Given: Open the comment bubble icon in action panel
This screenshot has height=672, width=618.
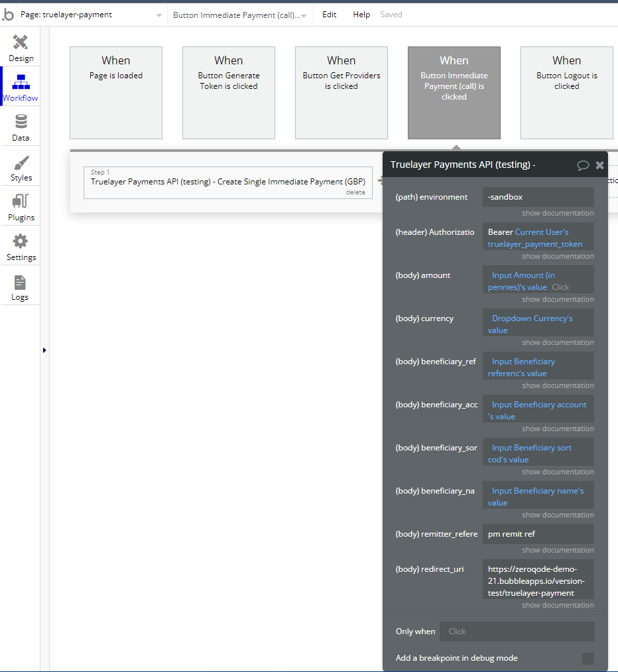Looking at the screenshot, I should [583, 165].
